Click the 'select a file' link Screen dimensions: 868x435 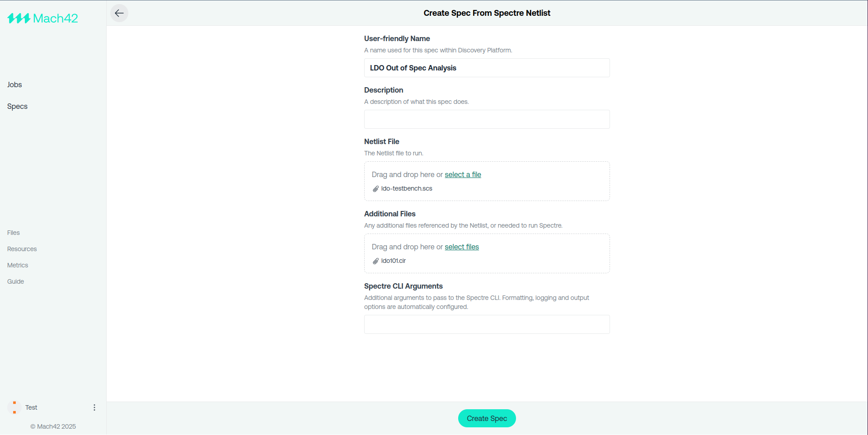pyautogui.click(x=463, y=174)
